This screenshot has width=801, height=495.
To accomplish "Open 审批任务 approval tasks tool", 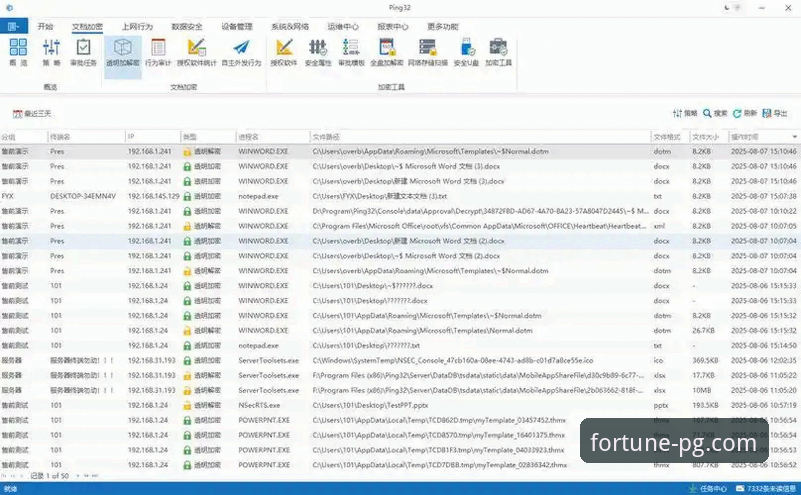I will coord(84,51).
